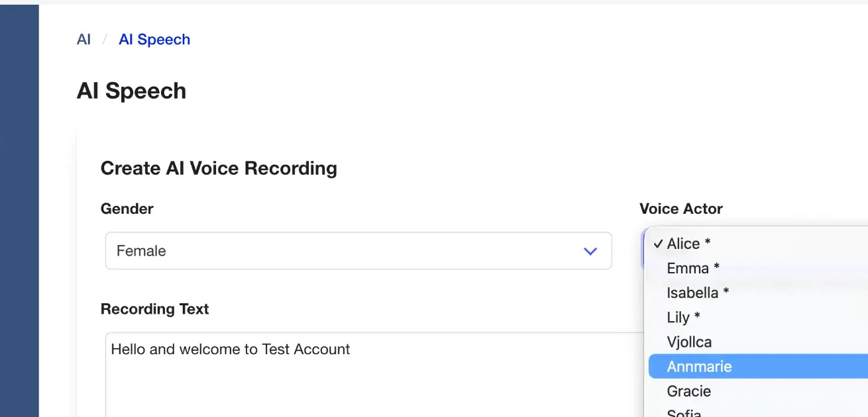Select Alice * from voice actor list

click(689, 244)
